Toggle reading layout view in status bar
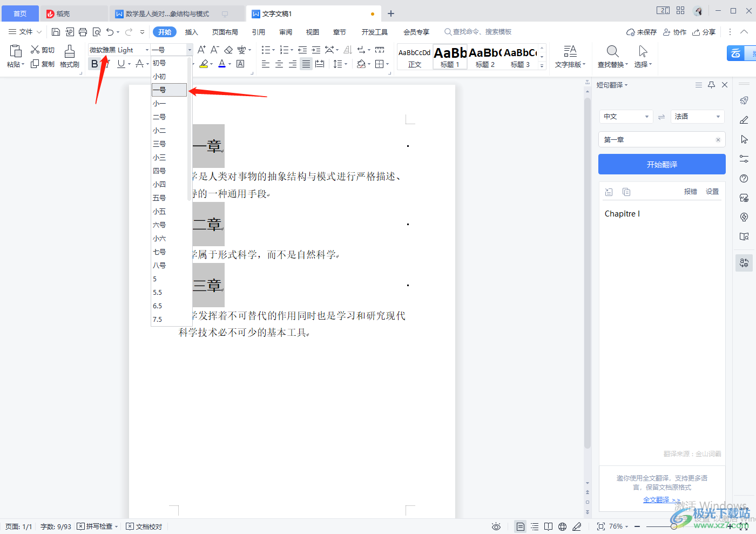Image resolution: width=756 pixels, height=534 pixels. 548,526
